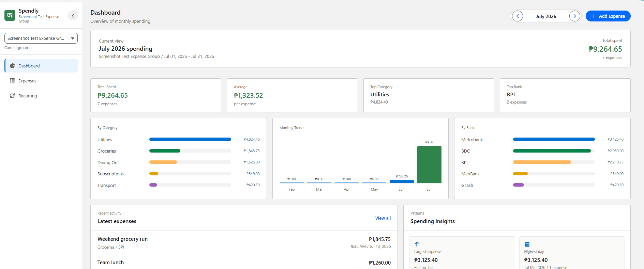Click the Top Category Utilities card
This screenshot has width=644, height=269.
[429, 95]
